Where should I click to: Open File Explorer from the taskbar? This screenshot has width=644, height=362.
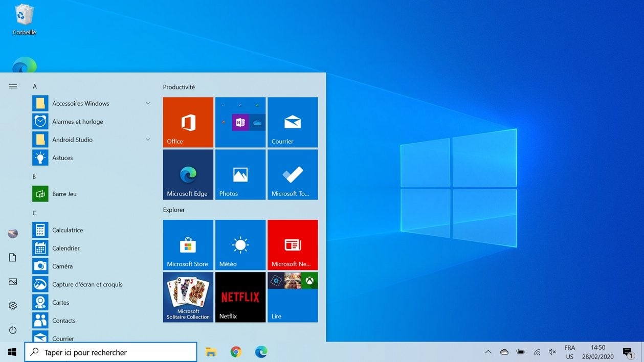211,352
